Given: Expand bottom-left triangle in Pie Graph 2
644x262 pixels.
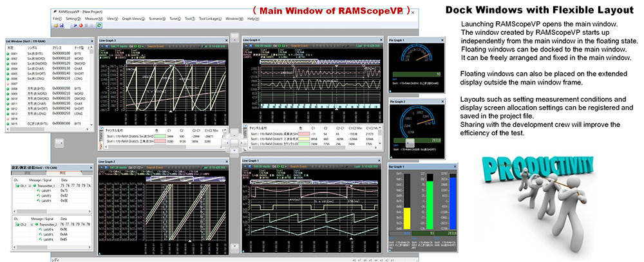Looking at the screenshot, I should coord(391,157).
